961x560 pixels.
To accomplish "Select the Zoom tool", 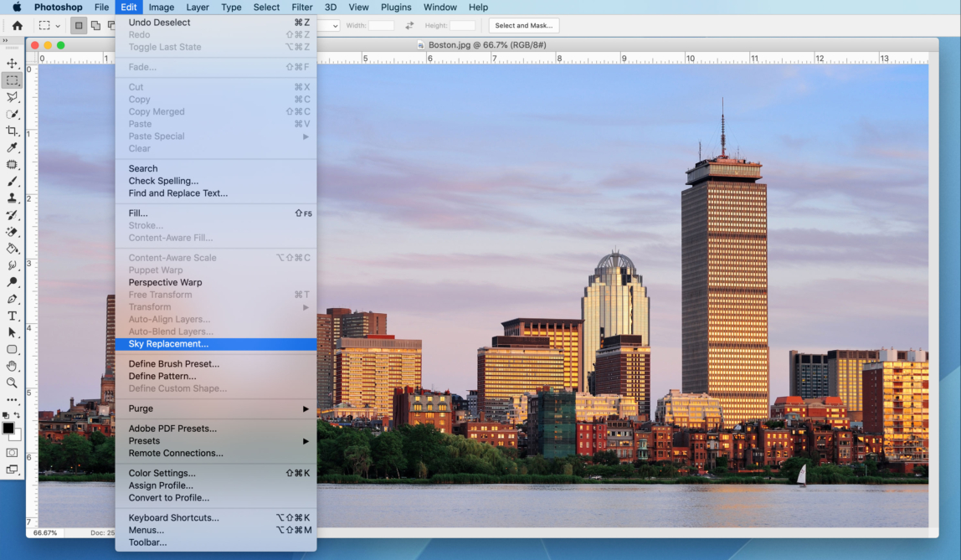I will pos(13,383).
